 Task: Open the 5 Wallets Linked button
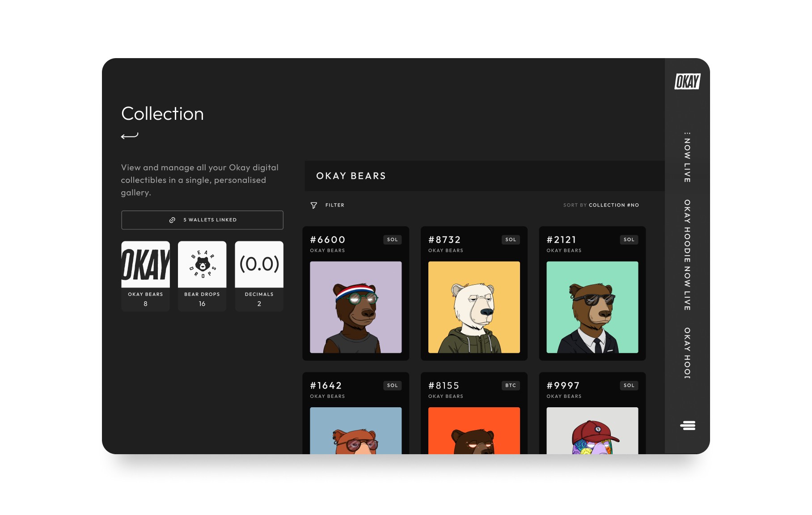(202, 220)
